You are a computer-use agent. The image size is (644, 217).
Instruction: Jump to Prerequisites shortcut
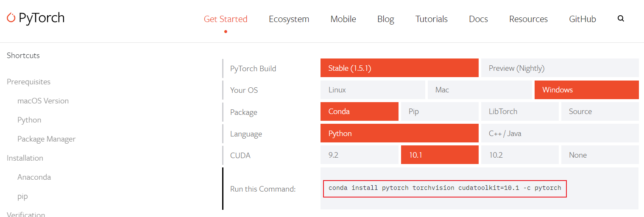click(28, 82)
